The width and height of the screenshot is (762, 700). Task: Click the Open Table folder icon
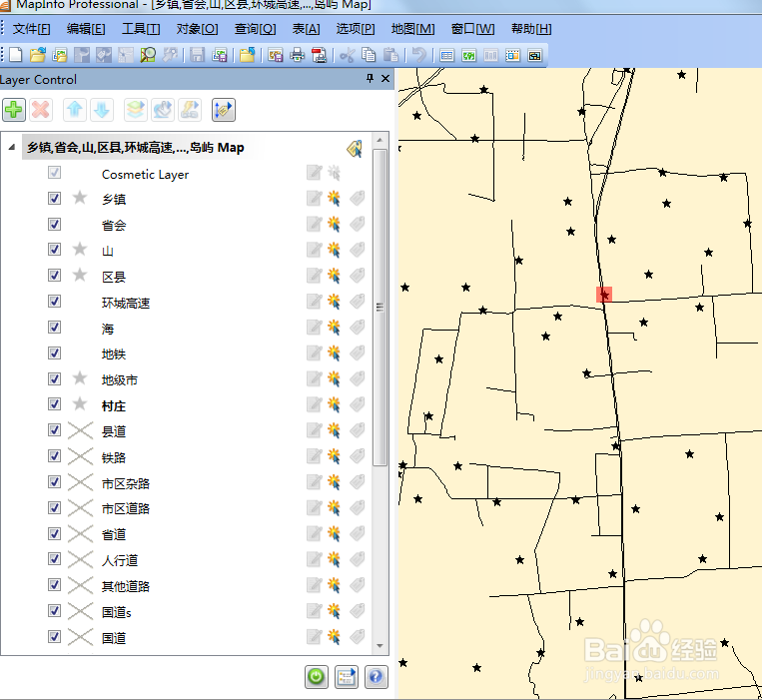click(x=37, y=55)
